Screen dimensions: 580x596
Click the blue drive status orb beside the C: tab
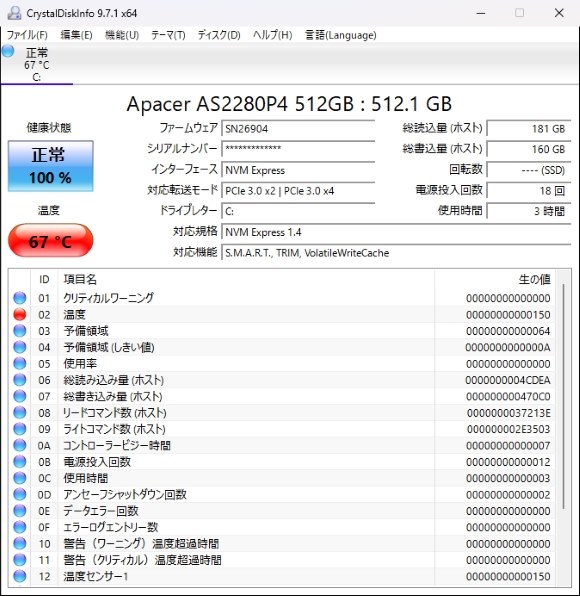click(8, 51)
